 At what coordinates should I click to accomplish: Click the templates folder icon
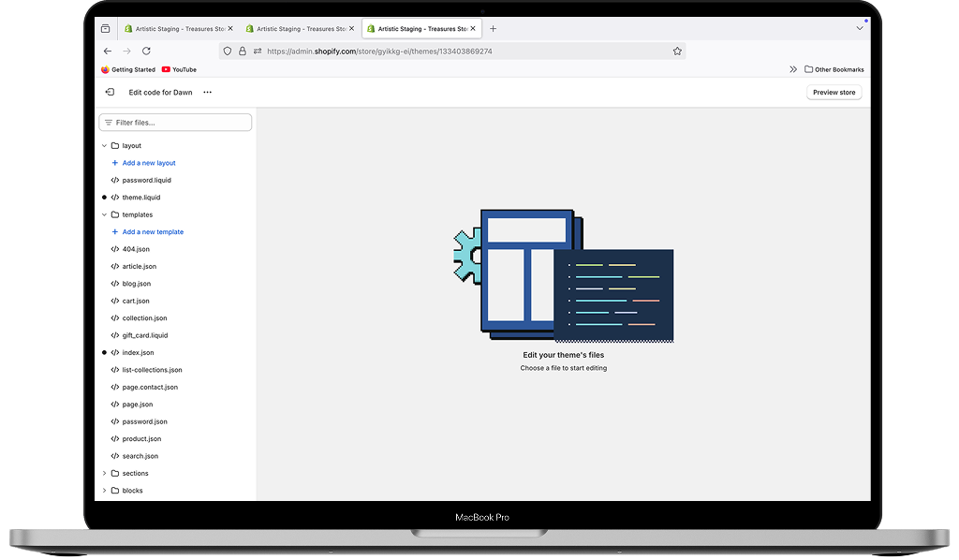coord(115,214)
